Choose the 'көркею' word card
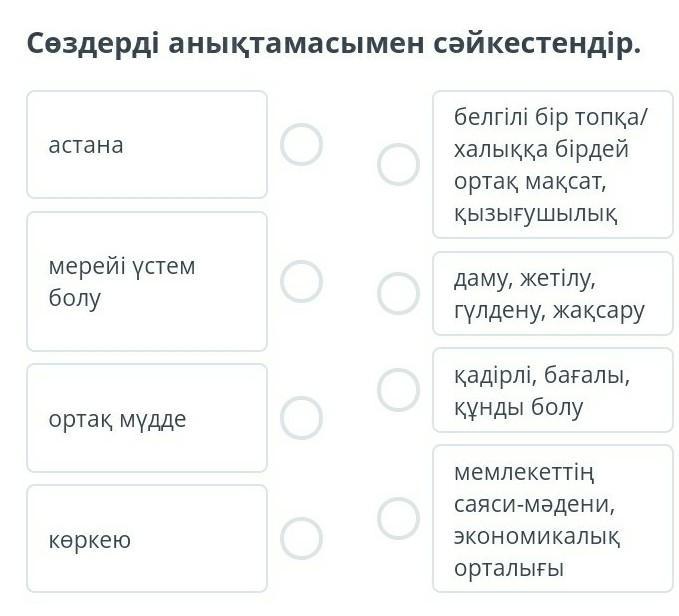Viewport: 679px width, 616px height. pos(147,539)
